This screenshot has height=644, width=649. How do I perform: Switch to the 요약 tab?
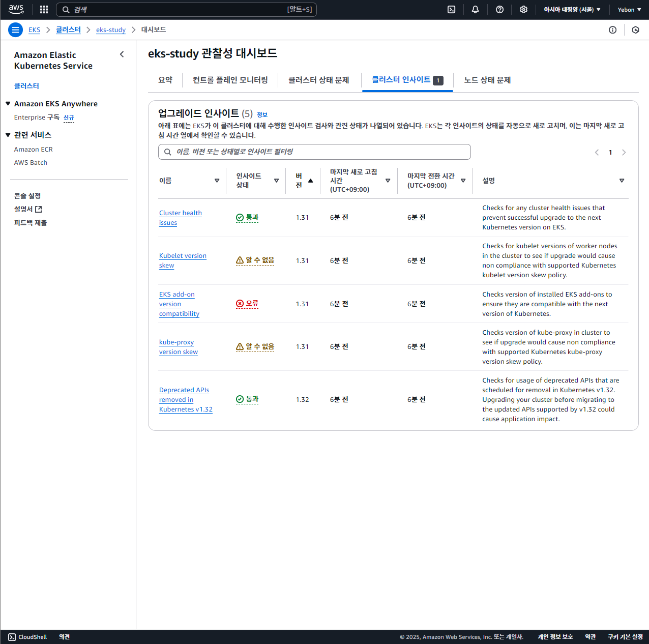pos(165,80)
